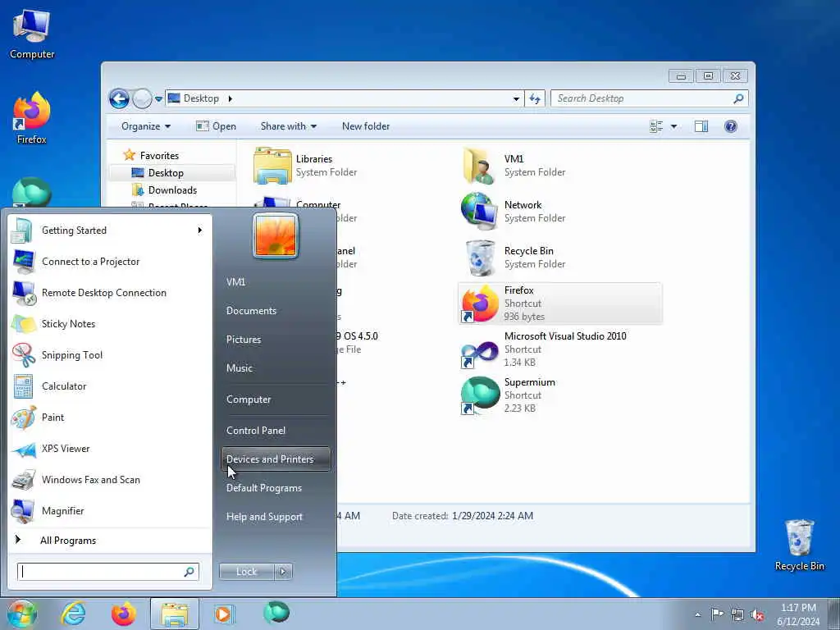Select Desktop in navigation pane
This screenshot has height=630, width=840.
[166, 173]
